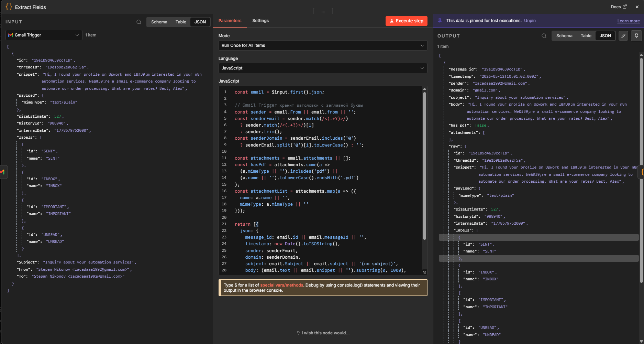Click the 'From' value in the INPUT JSON
This screenshot has width=644, height=344.
click(84, 269)
